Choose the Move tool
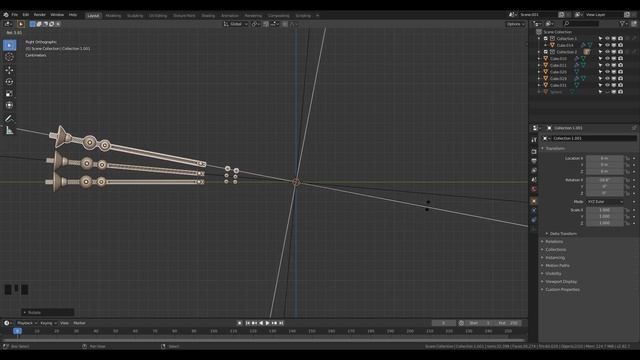 pos(9,70)
